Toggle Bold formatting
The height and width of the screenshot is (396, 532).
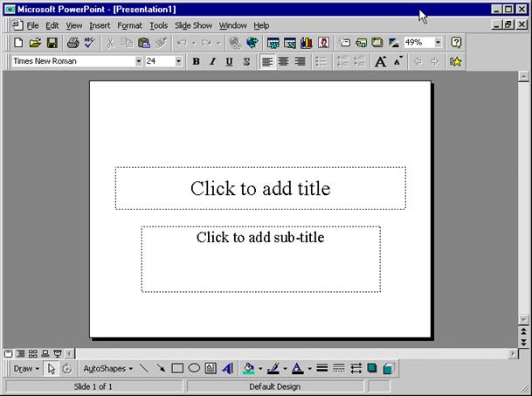point(196,61)
